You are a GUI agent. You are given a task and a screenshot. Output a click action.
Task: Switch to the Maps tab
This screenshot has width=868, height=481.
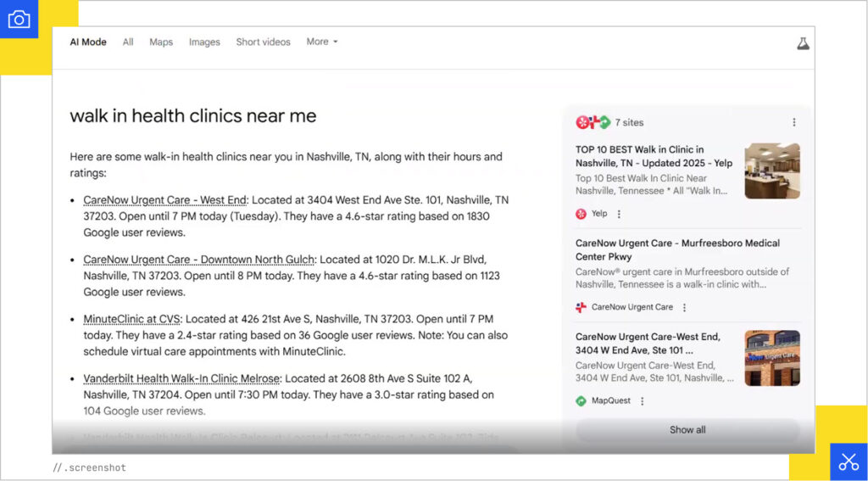pyautogui.click(x=161, y=42)
